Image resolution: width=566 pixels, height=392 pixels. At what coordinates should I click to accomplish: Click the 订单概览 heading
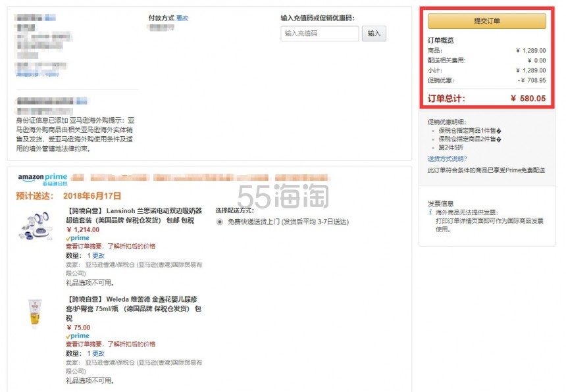441,40
